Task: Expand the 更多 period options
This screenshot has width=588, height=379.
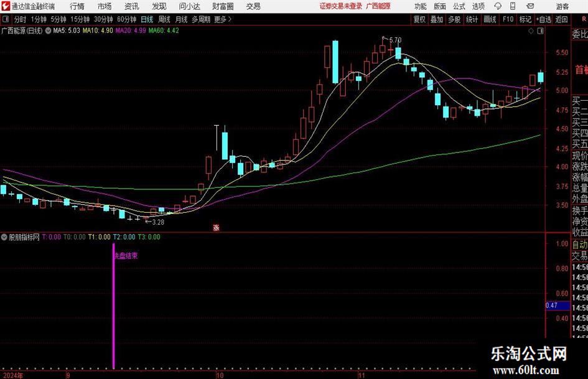Action: coord(223,19)
